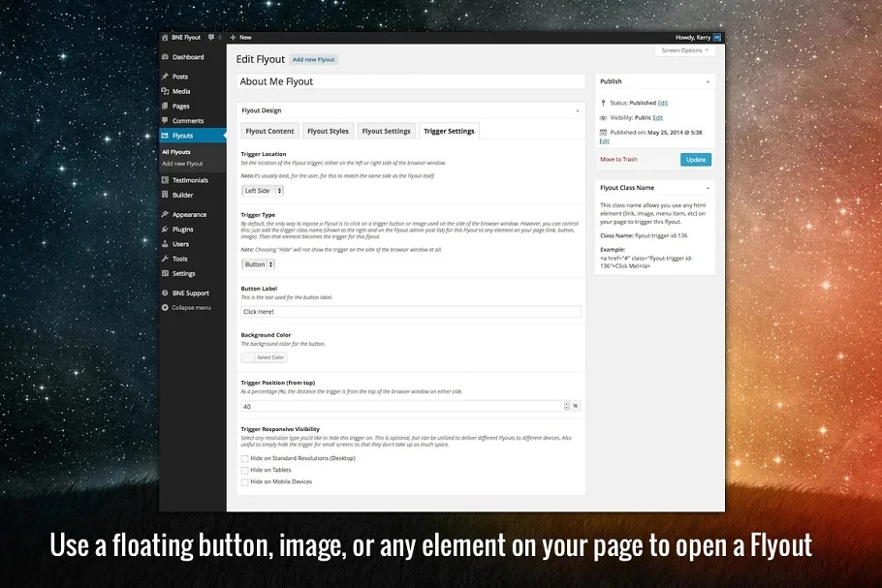
Task: Switch to the Flyout Styles tab
Action: click(x=328, y=131)
